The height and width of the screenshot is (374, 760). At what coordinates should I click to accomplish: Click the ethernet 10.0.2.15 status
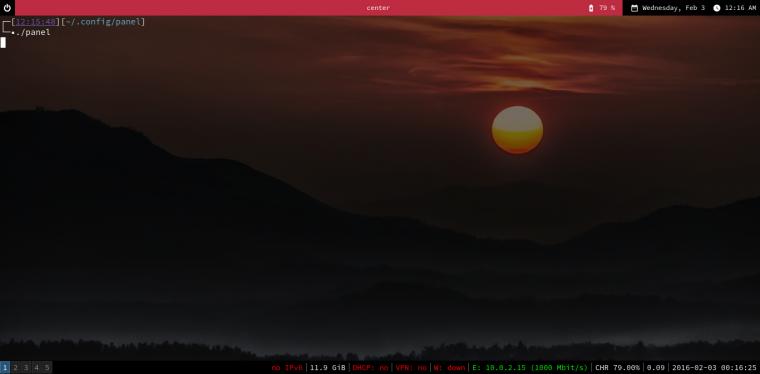coord(530,368)
